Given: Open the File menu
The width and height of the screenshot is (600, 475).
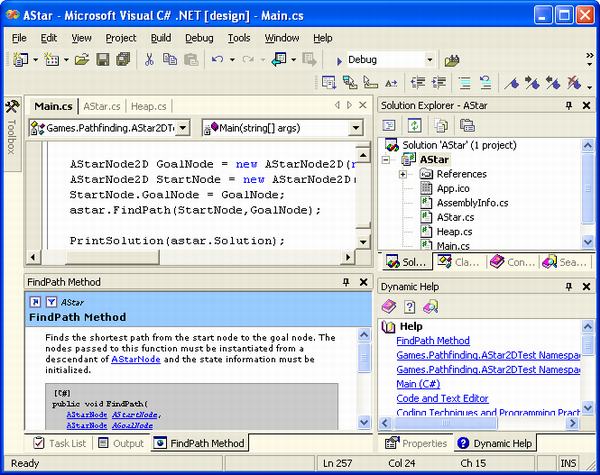Looking at the screenshot, I should click(x=19, y=38).
